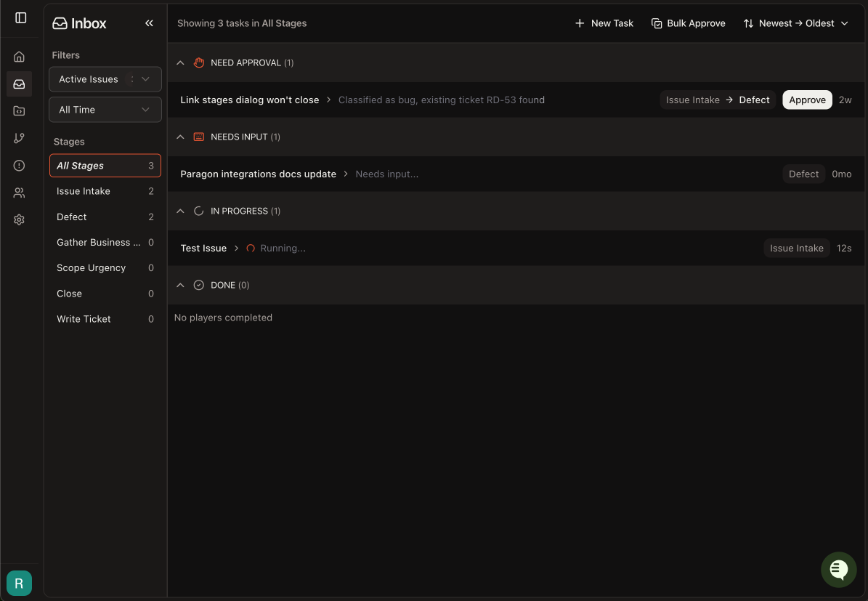
Task: Toggle the sidebar panel icon at top left
Action: click(20, 17)
